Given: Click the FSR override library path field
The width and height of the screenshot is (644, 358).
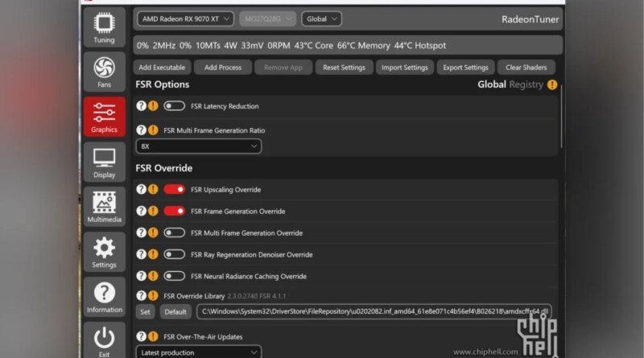Looking at the screenshot, I should click(x=374, y=311).
